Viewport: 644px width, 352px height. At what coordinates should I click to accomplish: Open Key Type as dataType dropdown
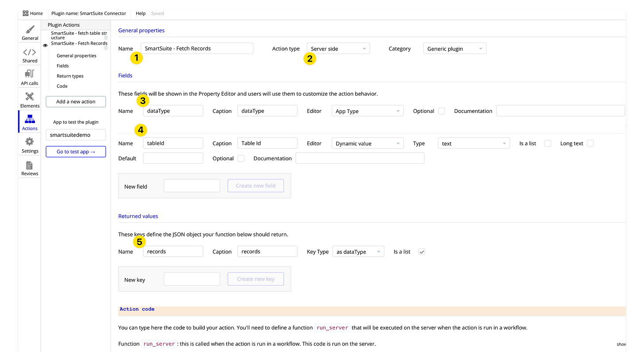(358, 251)
